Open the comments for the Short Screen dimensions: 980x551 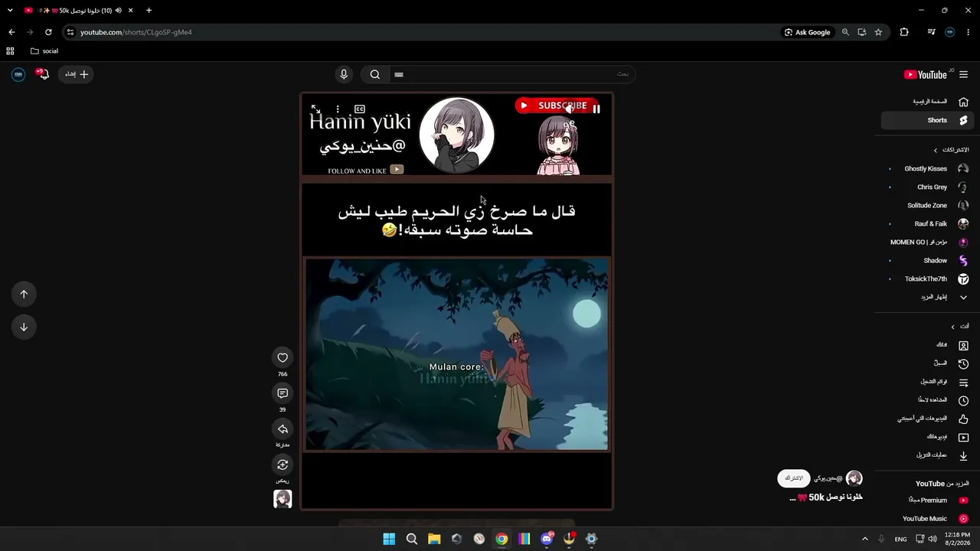tap(283, 393)
